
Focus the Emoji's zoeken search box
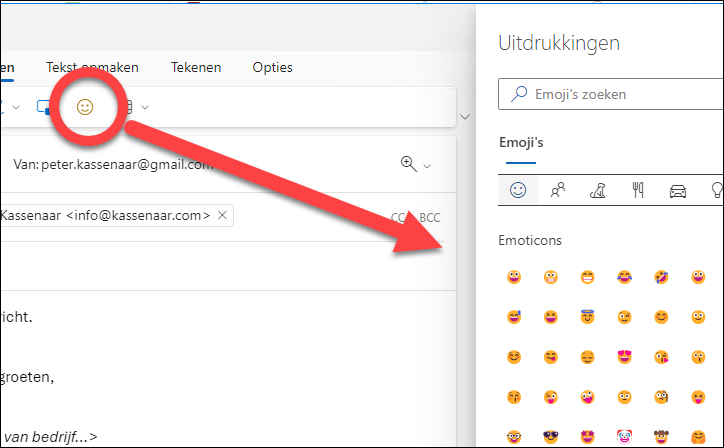point(610,94)
